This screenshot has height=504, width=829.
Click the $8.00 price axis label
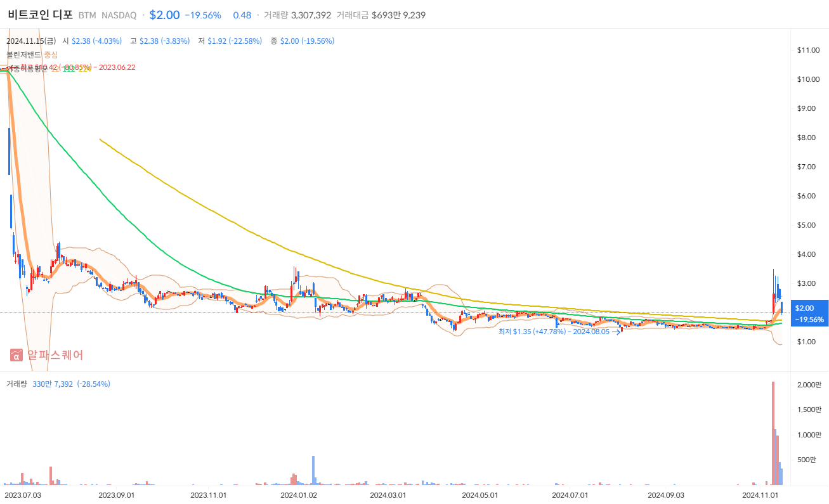point(806,138)
